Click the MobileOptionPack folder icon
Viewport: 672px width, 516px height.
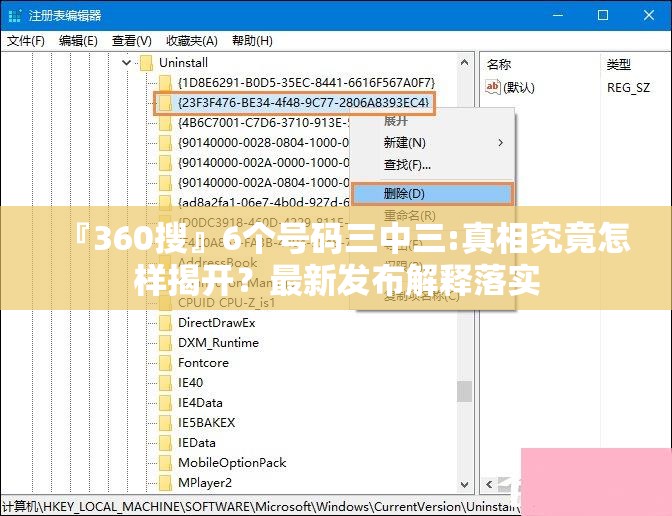(x=165, y=463)
